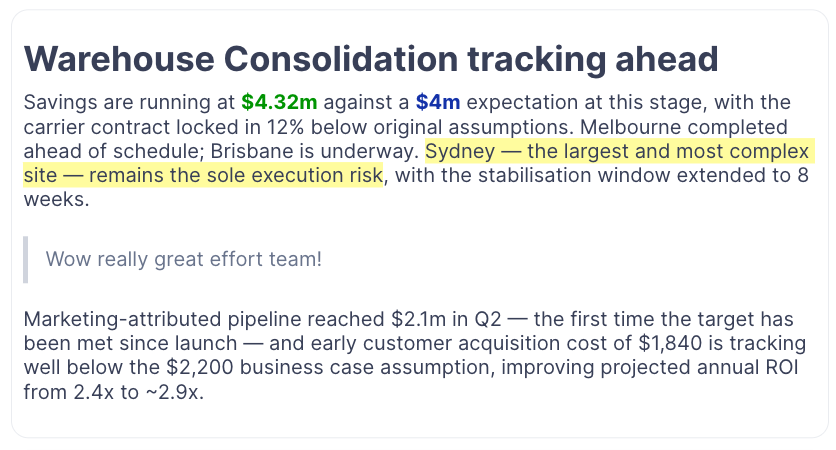Click the word 'weeks.' ending the first paragraph
The height and width of the screenshot is (450, 836).
pos(57,199)
